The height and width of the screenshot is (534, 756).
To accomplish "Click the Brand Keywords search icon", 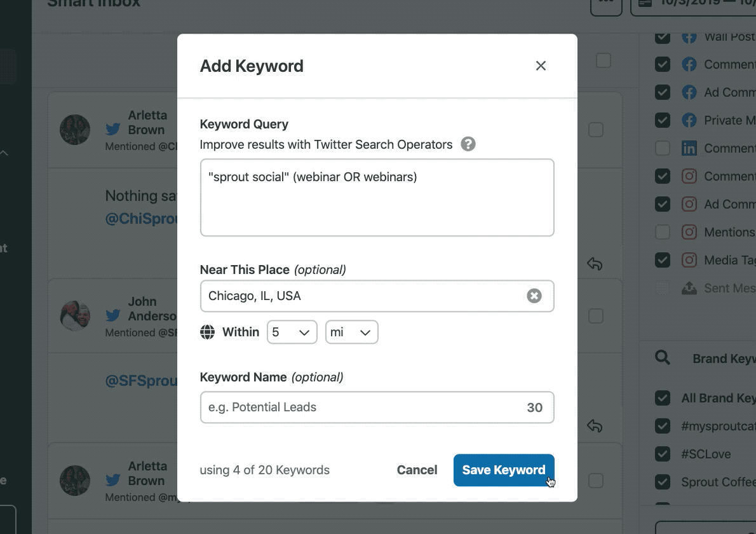I will pos(662,358).
